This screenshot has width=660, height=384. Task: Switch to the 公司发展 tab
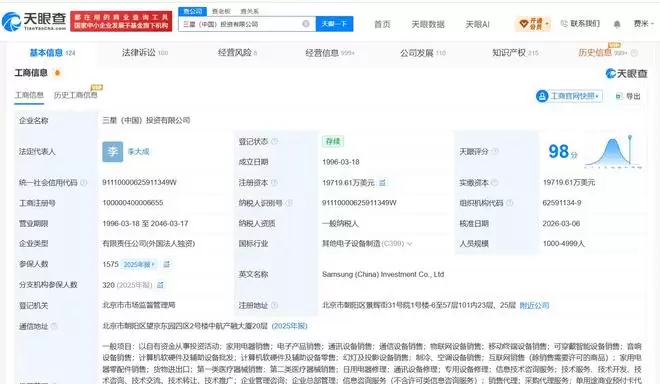coord(423,53)
